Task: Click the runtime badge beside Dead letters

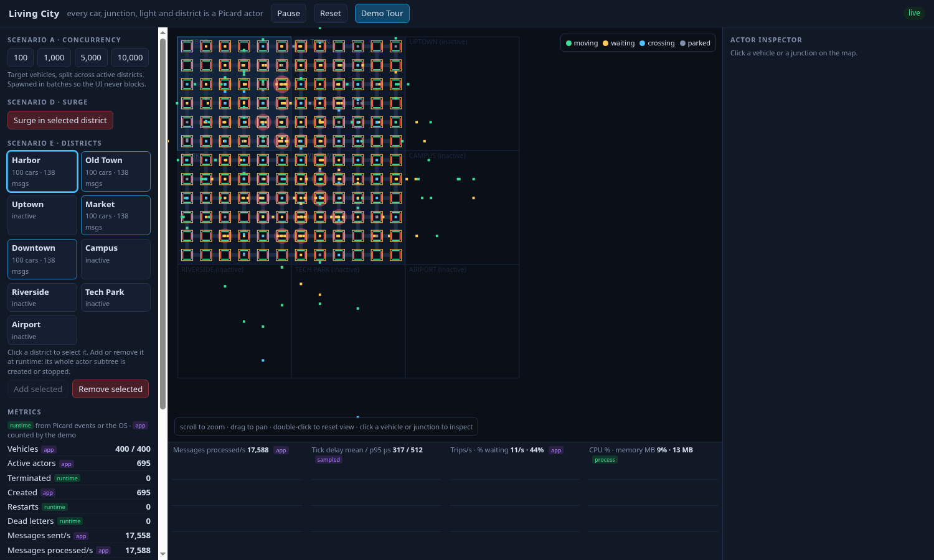Action: click(x=70, y=521)
